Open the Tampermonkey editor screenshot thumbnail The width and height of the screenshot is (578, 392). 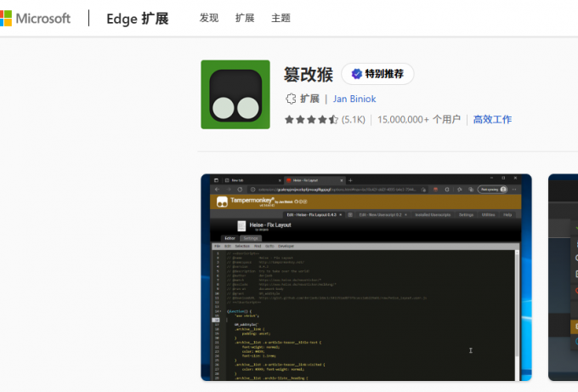click(366, 277)
